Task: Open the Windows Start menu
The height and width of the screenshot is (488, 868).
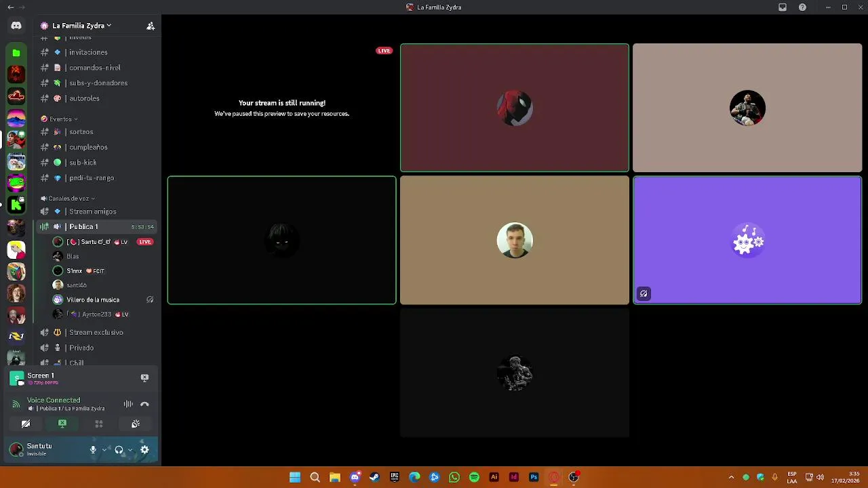Action: (x=295, y=477)
